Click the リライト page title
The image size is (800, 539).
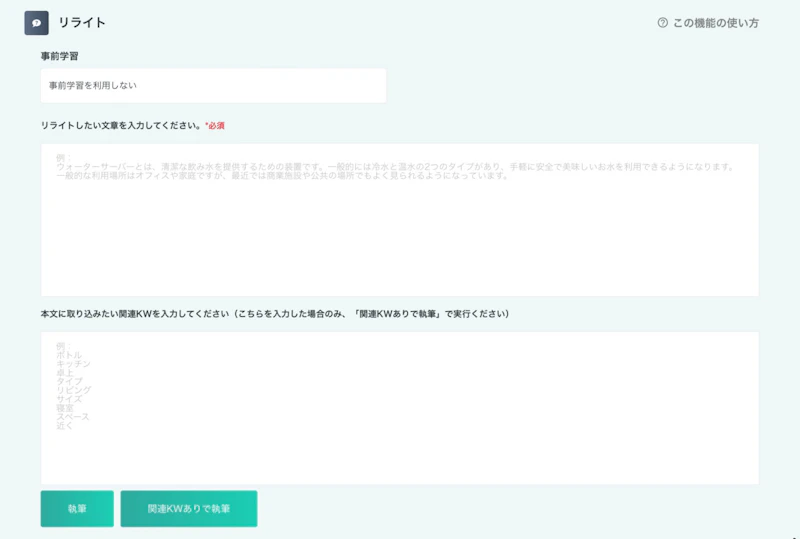(82, 23)
